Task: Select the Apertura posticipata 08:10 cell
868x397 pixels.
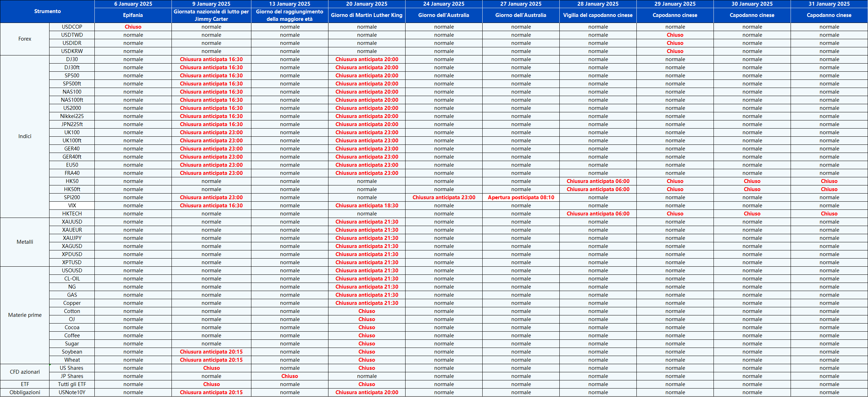Action: (521, 197)
